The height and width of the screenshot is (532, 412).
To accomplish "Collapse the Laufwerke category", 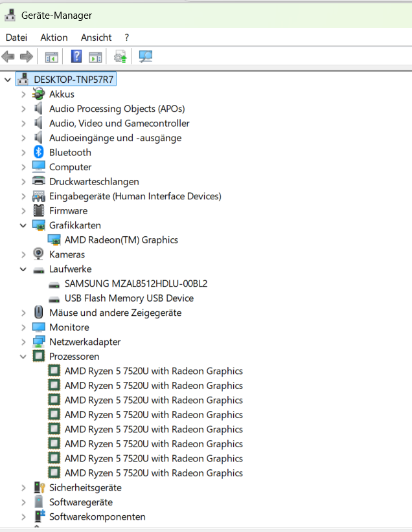I will [x=23, y=269].
